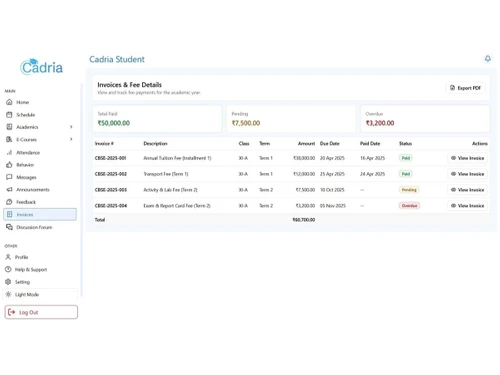
Task: View Invoice for CBSE-2025-002
Action: tap(467, 174)
